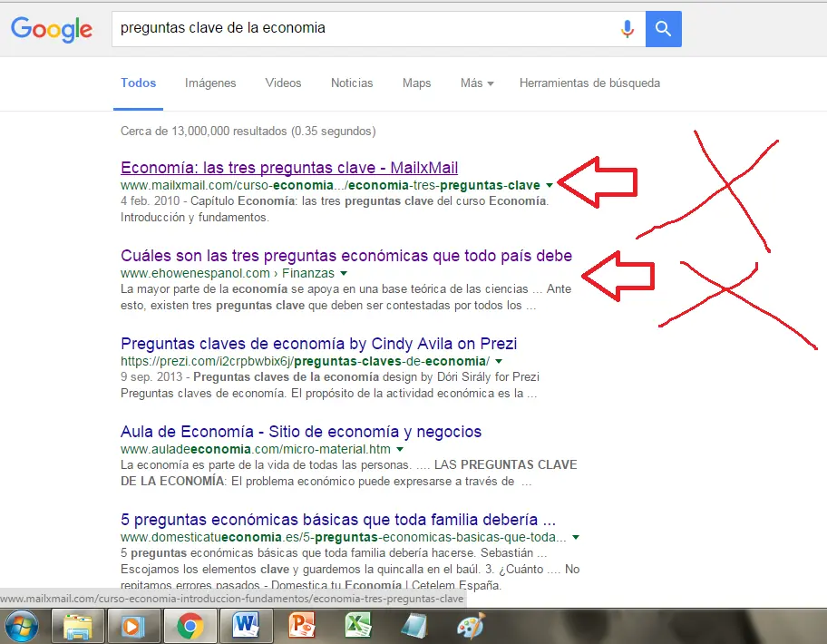This screenshot has height=644, width=827.
Task: Open Windows Start orb button
Action: click(22, 626)
